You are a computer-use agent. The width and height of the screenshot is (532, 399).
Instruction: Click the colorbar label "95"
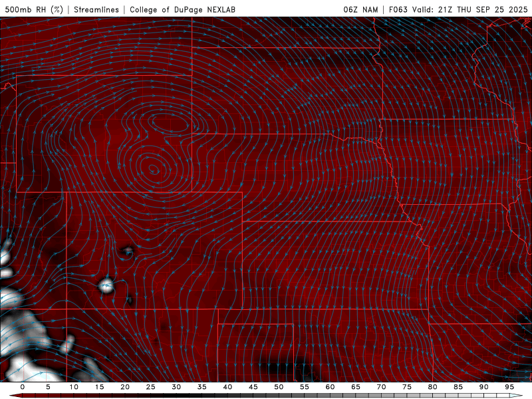coord(509,387)
